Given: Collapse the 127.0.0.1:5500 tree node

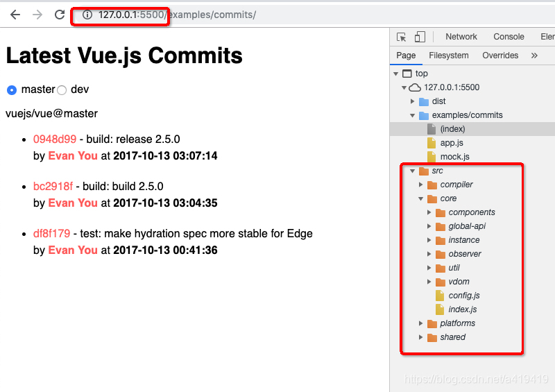Looking at the screenshot, I should pos(404,87).
